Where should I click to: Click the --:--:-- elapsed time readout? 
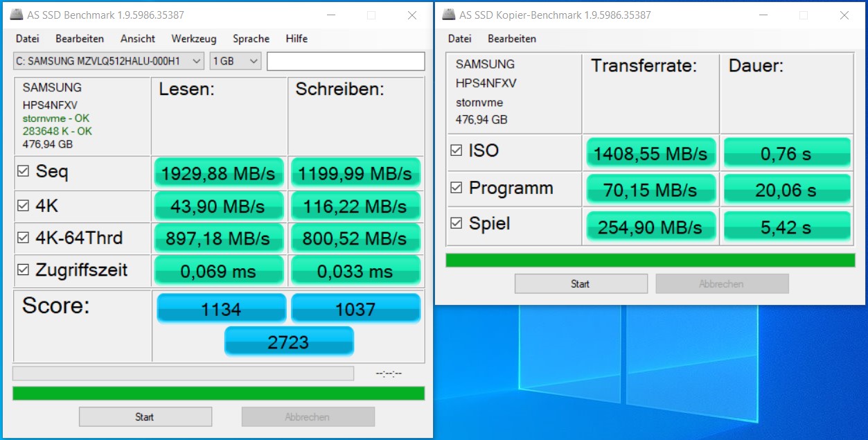pos(389,373)
